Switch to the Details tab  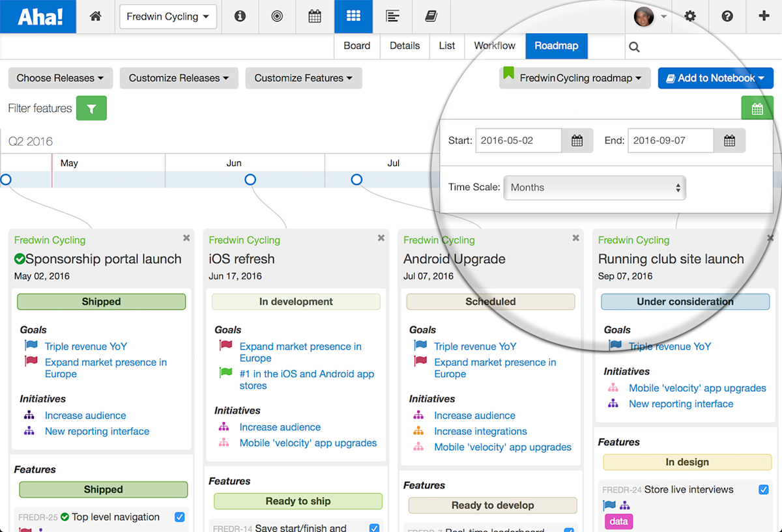[405, 46]
